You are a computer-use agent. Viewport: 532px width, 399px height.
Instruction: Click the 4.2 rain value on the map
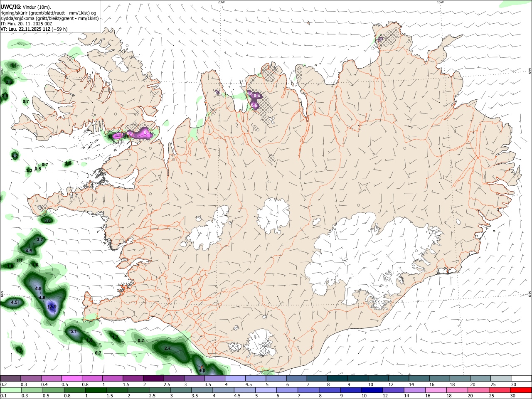pos(15,156)
